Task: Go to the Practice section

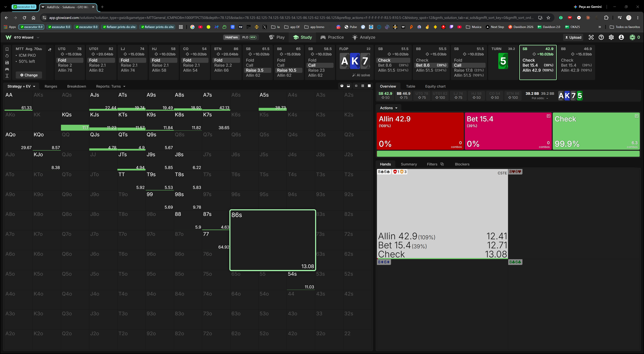Action: [332, 37]
